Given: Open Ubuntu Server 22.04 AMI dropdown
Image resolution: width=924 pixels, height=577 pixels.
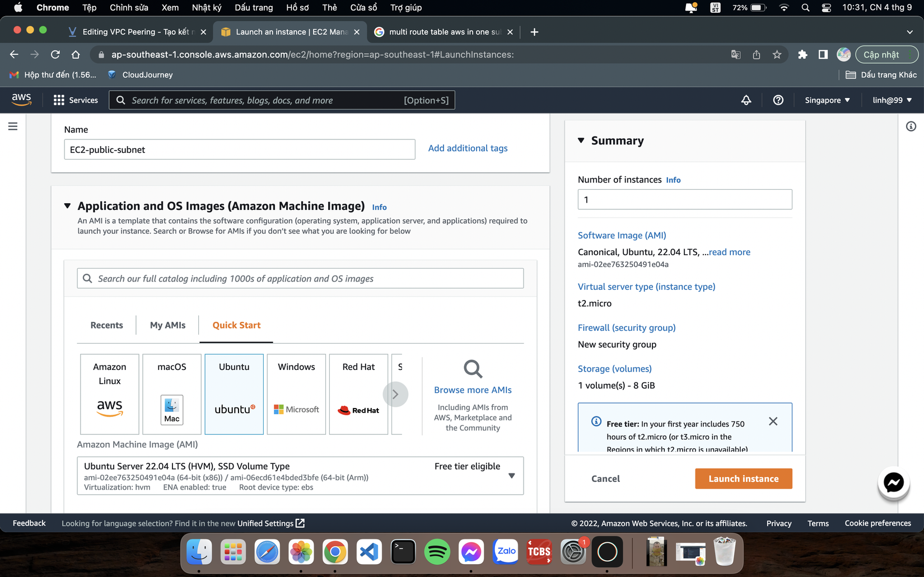Looking at the screenshot, I should [x=300, y=476].
